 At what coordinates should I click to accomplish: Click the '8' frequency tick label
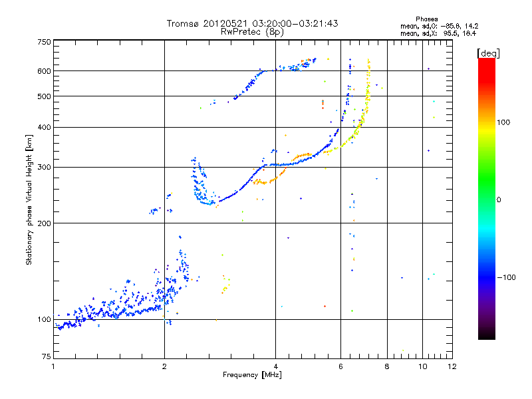387,366
